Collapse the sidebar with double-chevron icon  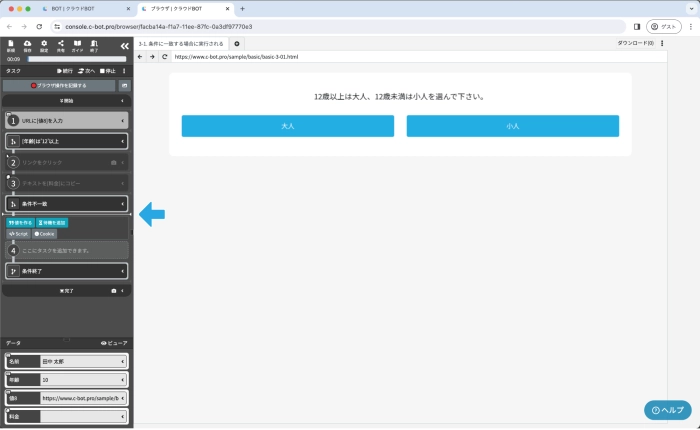124,46
